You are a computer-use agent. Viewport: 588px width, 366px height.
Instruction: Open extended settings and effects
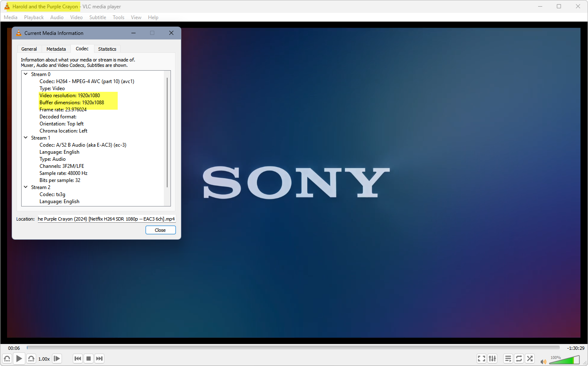492,359
